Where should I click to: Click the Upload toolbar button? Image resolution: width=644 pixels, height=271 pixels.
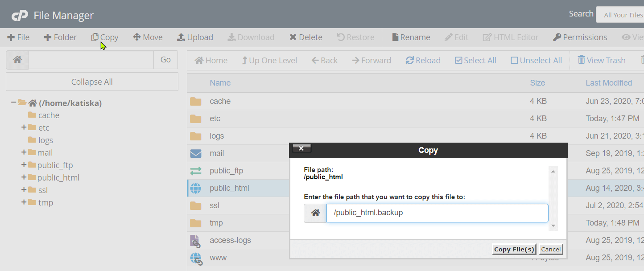point(195,37)
